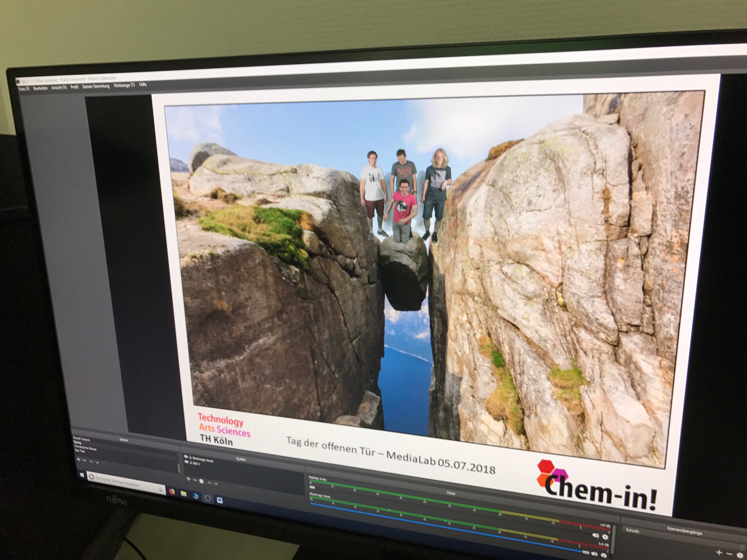Viewport: 747px width, 560px height.
Task: Click the Windows Start button
Action: pos(82,475)
